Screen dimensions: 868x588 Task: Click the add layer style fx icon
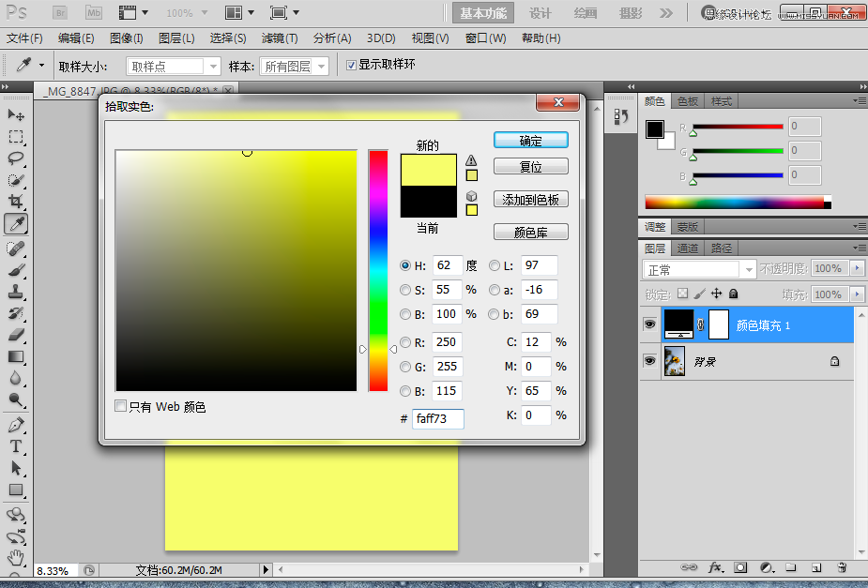click(x=715, y=567)
